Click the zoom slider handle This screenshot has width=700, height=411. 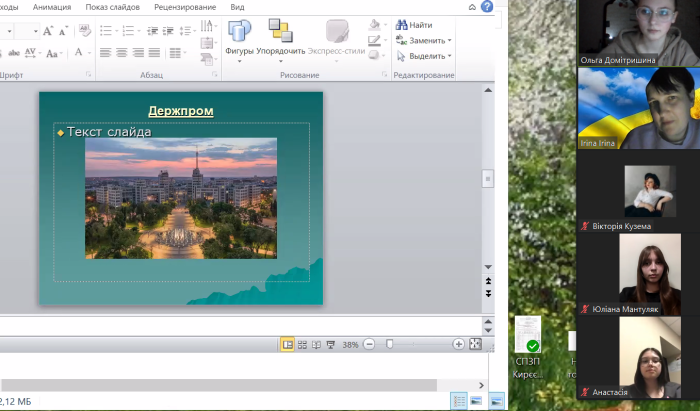pyautogui.click(x=390, y=344)
